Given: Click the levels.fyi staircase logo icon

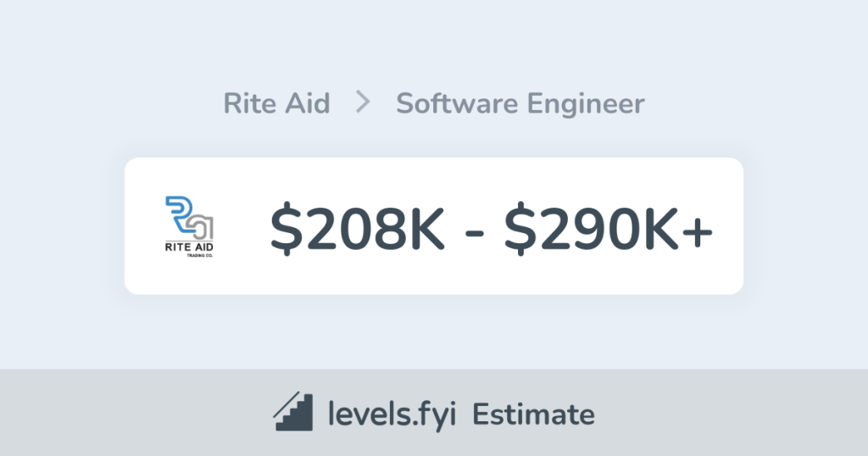Looking at the screenshot, I should [x=293, y=414].
